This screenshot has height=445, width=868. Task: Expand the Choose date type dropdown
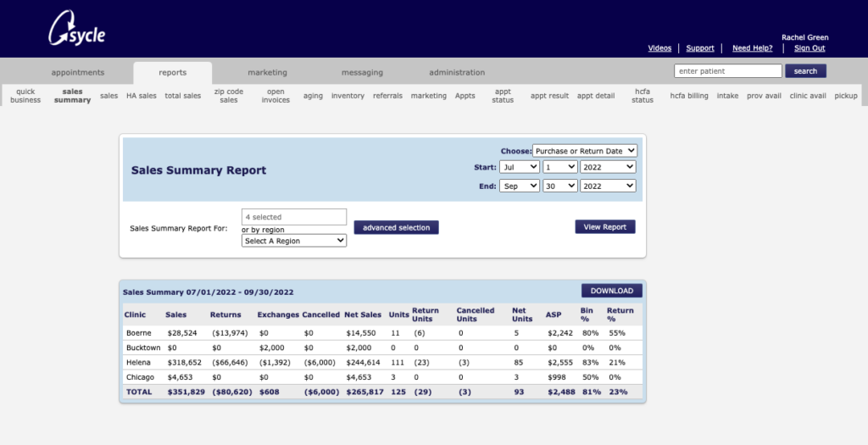click(585, 151)
